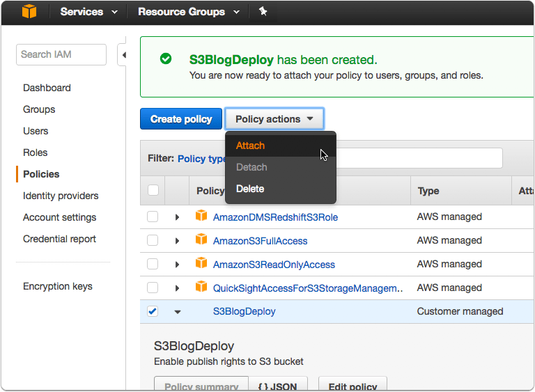Toggle the Policy actions dropdown
Screen dimensions: 535x392
click(274, 119)
